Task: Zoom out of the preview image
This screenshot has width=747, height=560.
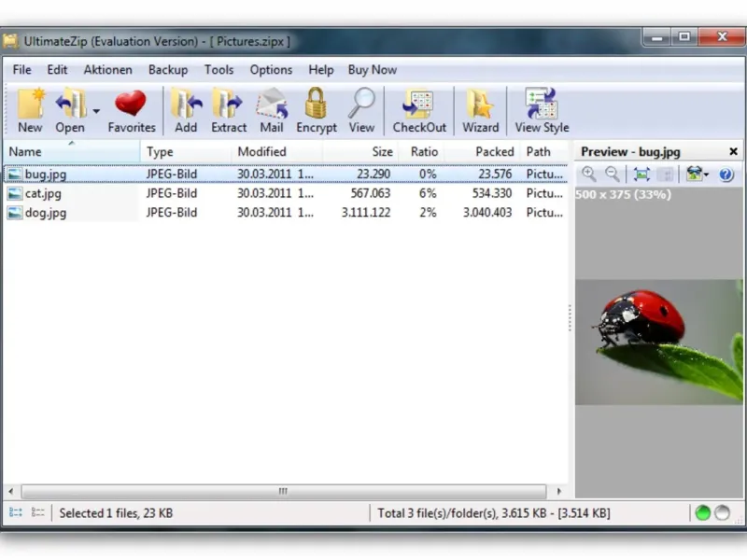Action: pos(613,175)
